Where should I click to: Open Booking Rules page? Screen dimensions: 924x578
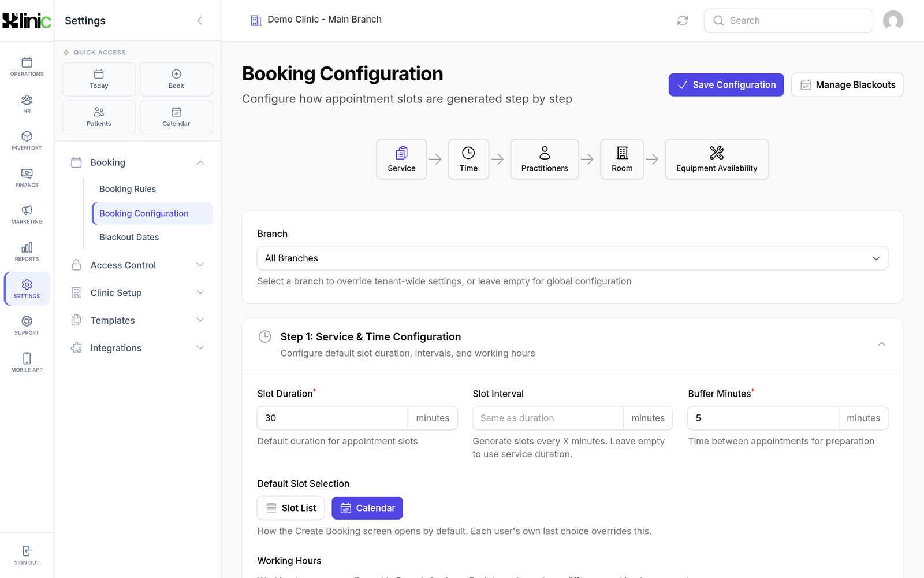(x=152, y=189)
